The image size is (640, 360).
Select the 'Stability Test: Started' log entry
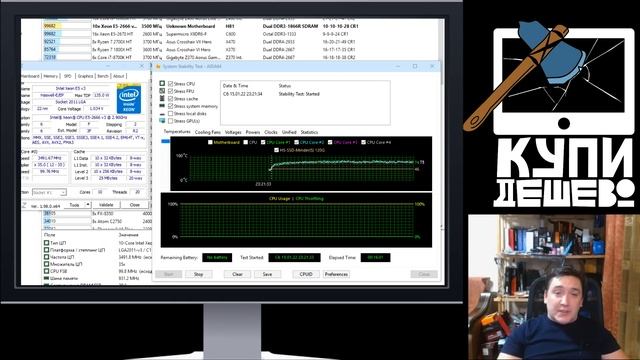[304, 94]
